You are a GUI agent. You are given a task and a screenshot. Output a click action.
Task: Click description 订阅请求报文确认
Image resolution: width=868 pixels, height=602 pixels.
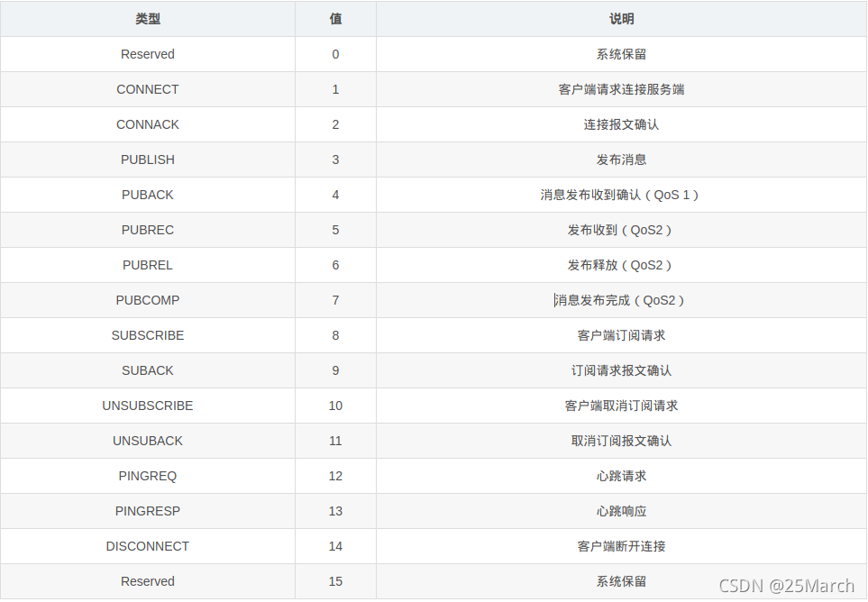coord(622,370)
